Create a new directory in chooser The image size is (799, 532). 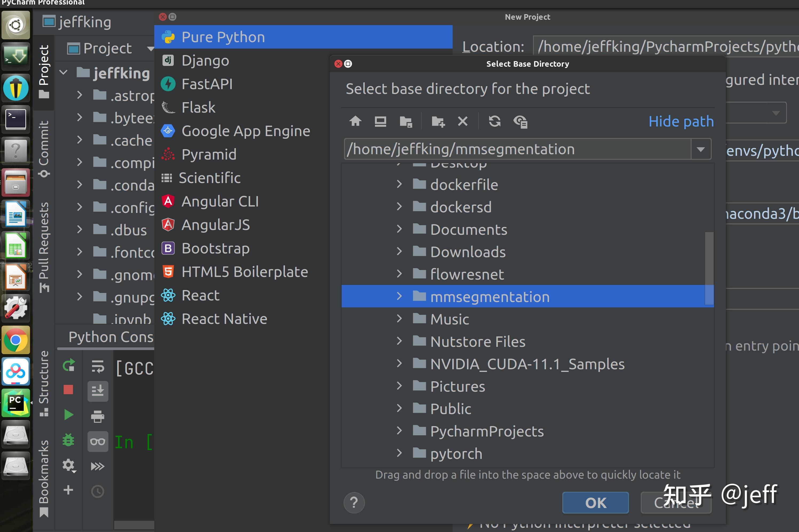[x=438, y=121]
